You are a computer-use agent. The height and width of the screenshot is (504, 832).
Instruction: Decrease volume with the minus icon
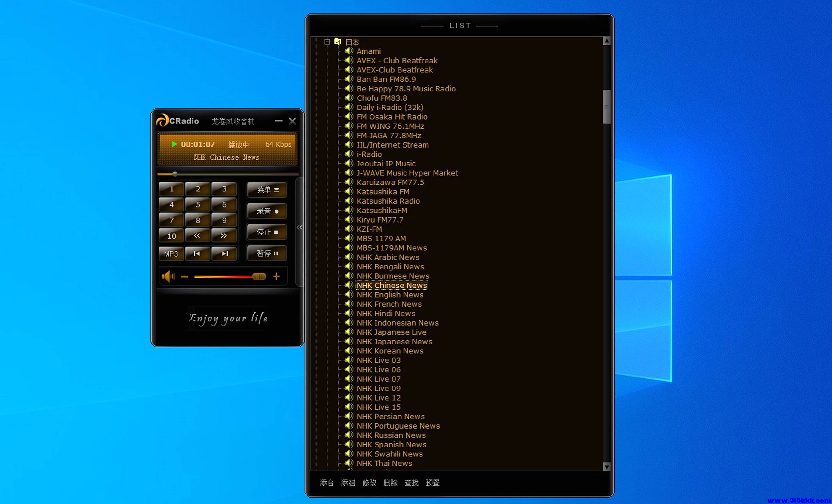(184, 277)
